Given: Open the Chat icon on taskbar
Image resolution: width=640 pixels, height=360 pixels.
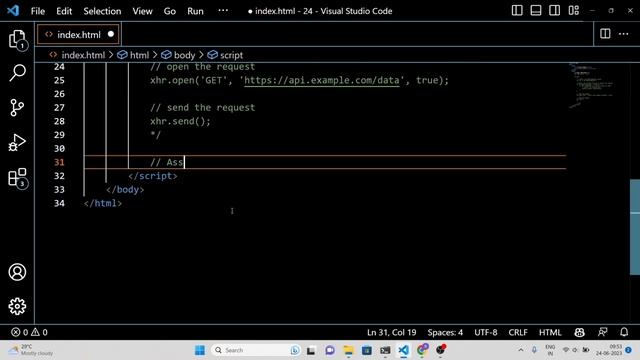Looking at the screenshot, I should coord(330,350).
